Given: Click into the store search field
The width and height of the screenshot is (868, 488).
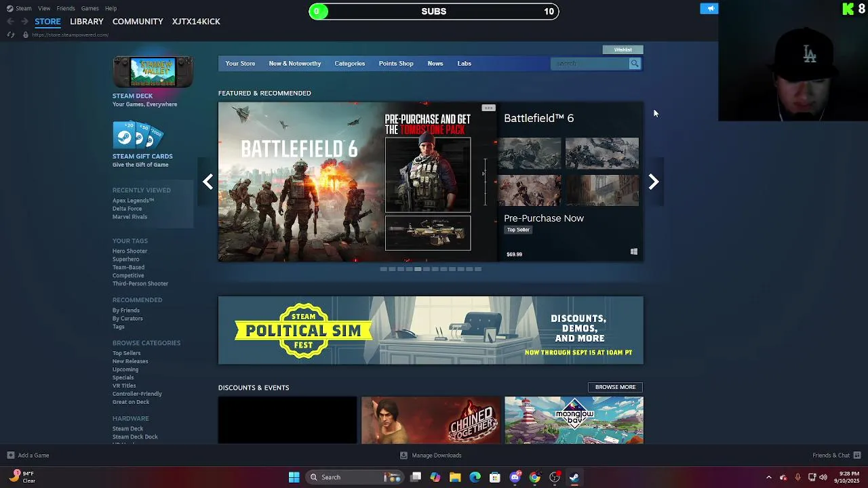Looking at the screenshot, I should [x=590, y=64].
